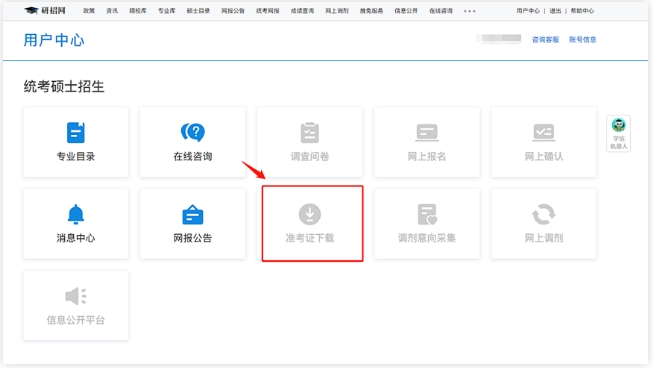
Task: Click the 用户中心 page title
Action: pos(54,40)
